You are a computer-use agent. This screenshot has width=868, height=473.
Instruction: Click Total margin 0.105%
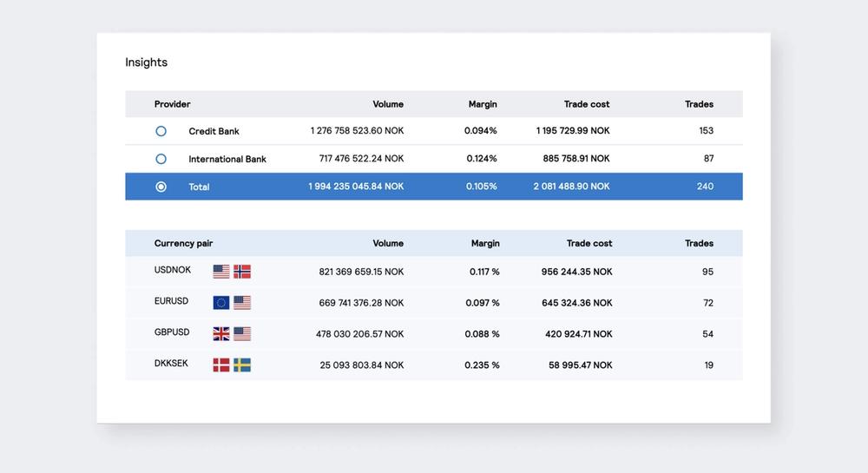481,187
